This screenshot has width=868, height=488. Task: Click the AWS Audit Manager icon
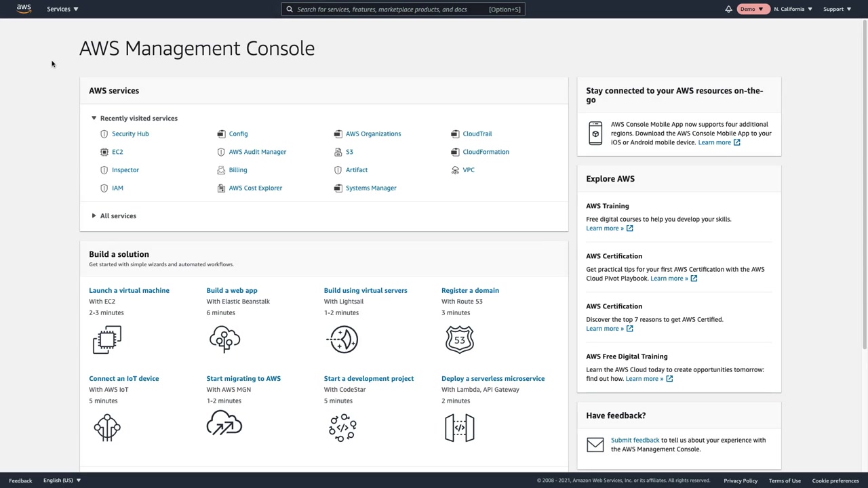(x=221, y=152)
